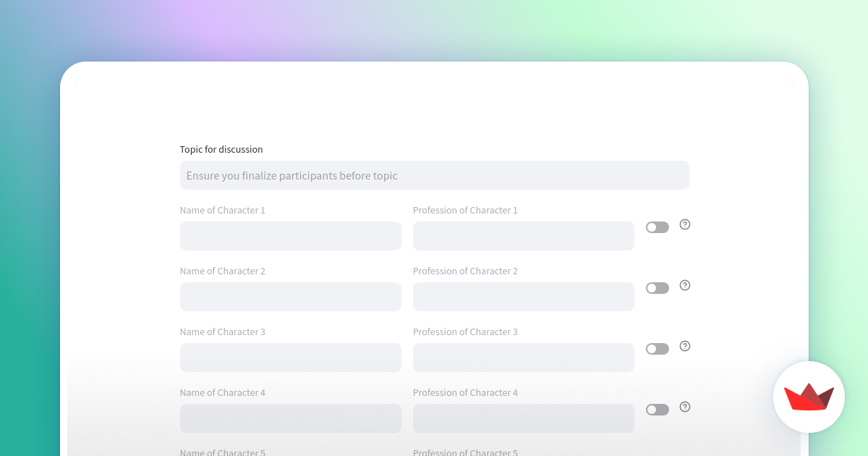Open help icon for Character 3
The height and width of the screenshot is (456, 868).
(x=685, y=346)
